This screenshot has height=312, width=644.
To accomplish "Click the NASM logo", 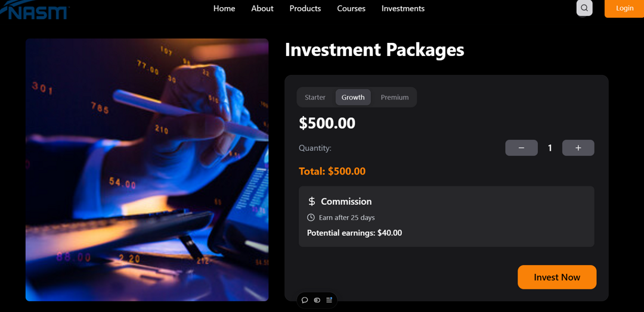I will (36, 10).
